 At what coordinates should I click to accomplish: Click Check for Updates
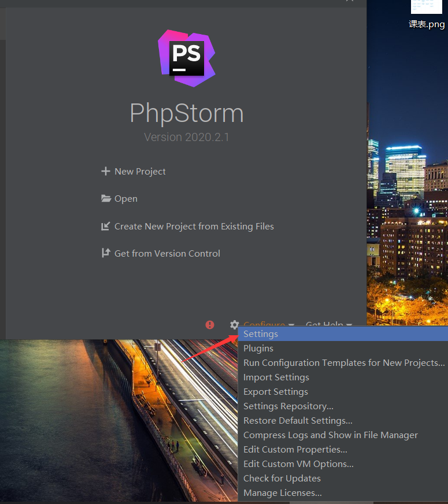pos(343,479)
